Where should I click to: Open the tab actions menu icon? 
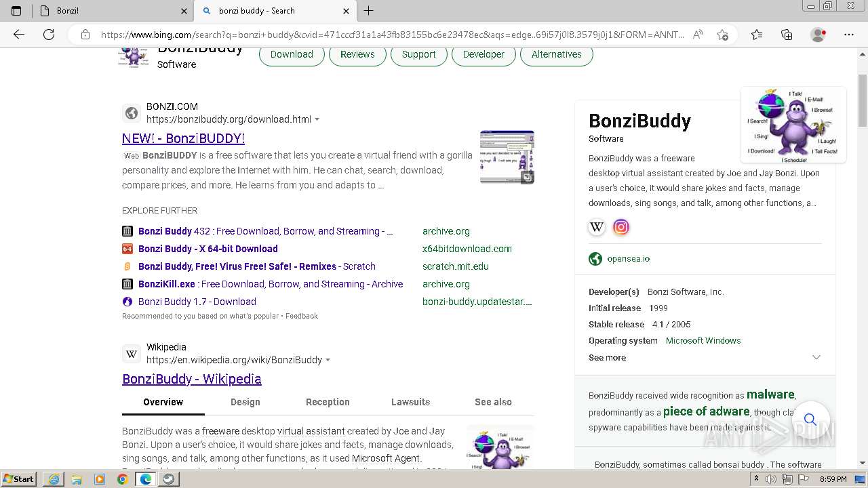click(16, 11)
